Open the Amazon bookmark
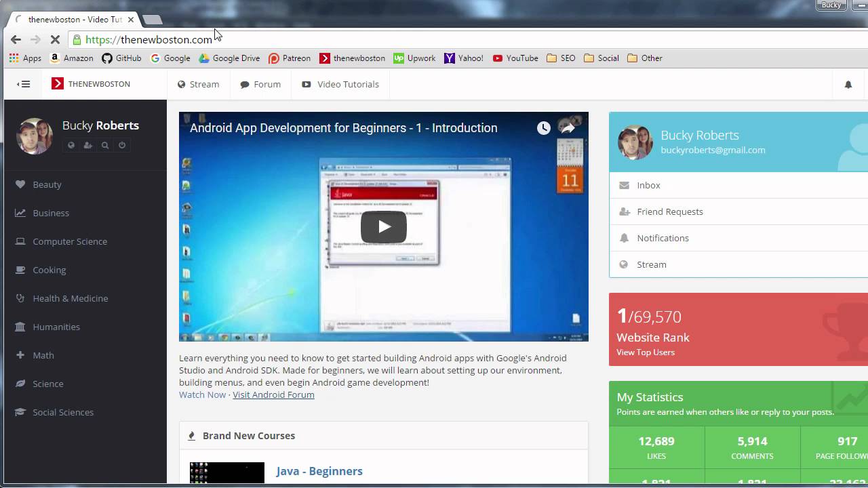The height and width of the screenshot is (488, 868). pos(72,58)
